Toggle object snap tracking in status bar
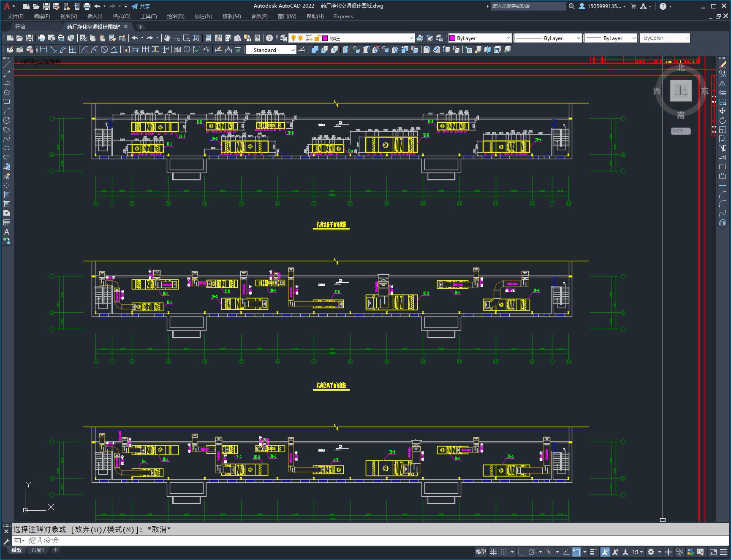This screenshot has width=731, height=560. click(x=566, y=552)
